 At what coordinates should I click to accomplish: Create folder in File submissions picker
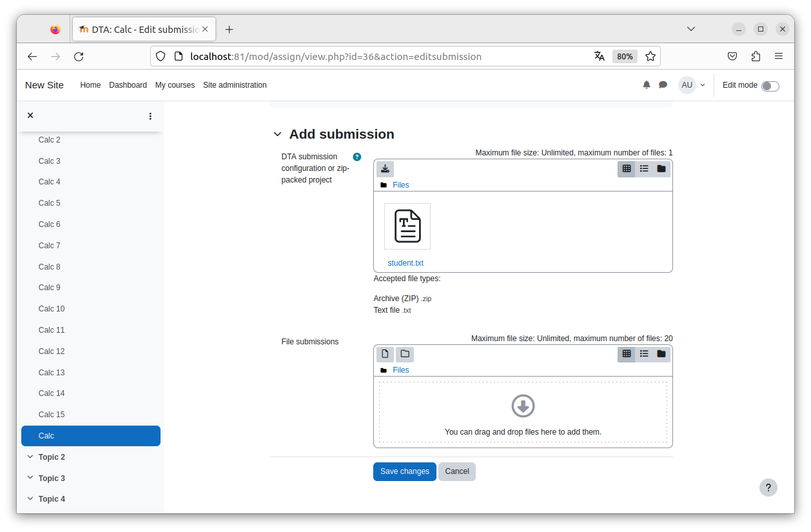pyautogui.click(x=405, y=354)
